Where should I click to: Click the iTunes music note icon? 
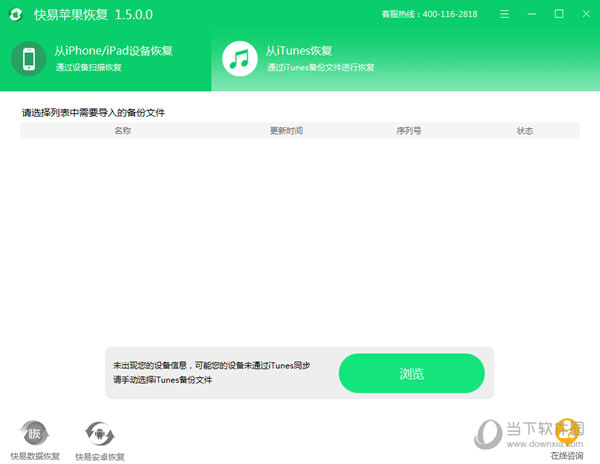[240, 59]
